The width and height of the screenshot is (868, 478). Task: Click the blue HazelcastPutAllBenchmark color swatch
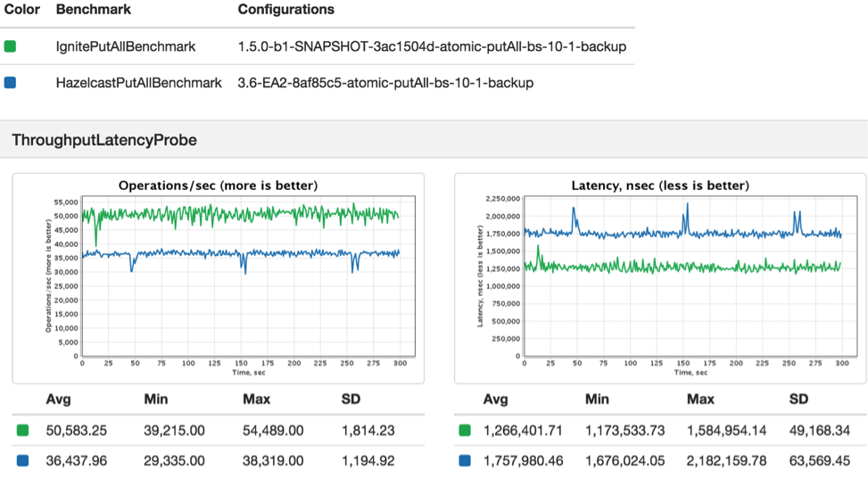coord(10,83)
